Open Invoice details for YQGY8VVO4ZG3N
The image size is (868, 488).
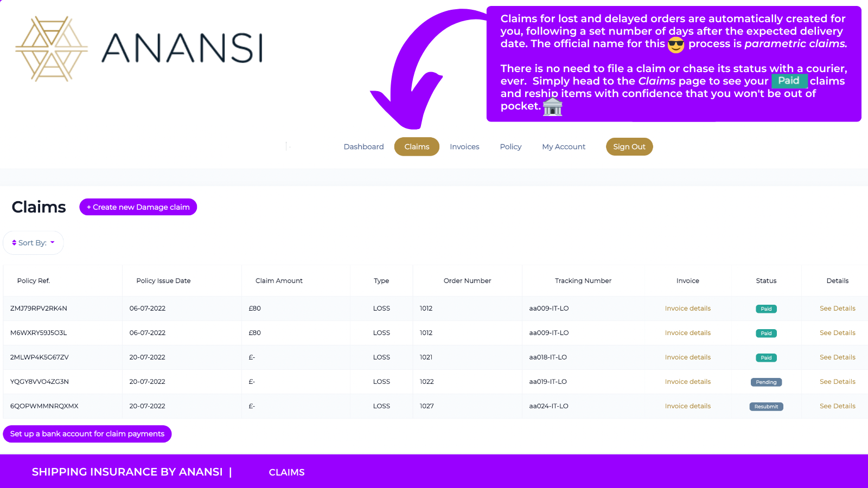(x=688, y=382)
